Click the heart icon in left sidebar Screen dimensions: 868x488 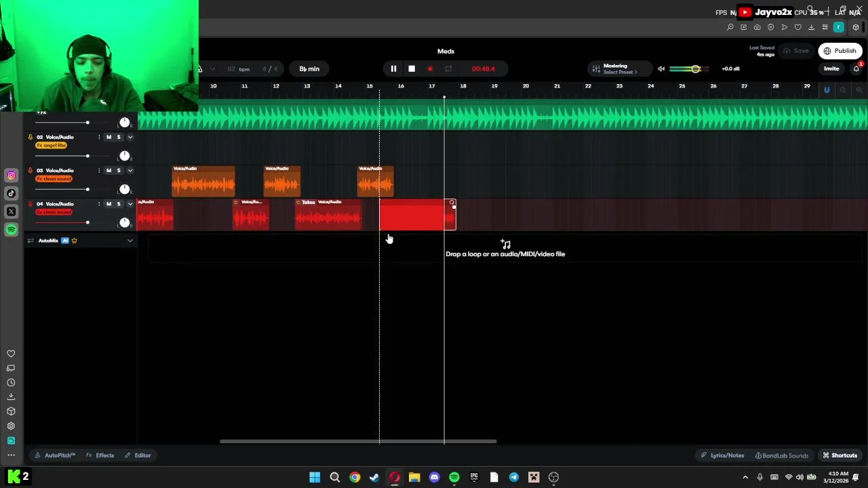11,354
